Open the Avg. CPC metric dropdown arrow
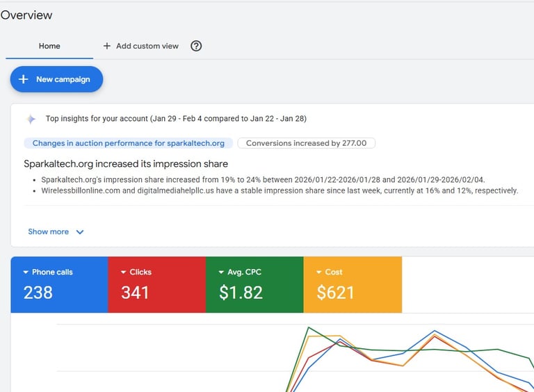Screen dimensions: 534x392 [221, 272]
